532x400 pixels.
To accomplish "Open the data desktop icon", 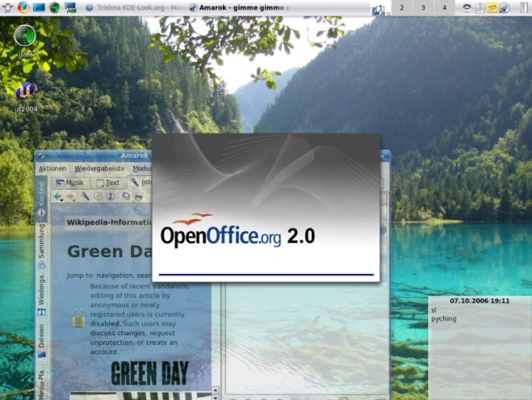I will [25, 40].
